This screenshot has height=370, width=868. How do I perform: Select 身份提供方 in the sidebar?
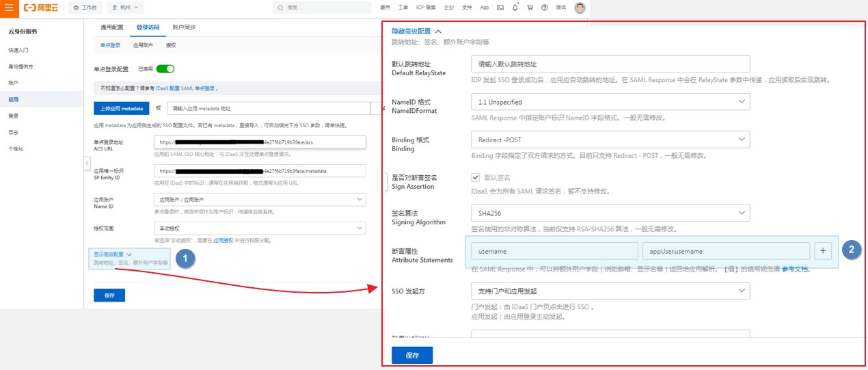21,66
